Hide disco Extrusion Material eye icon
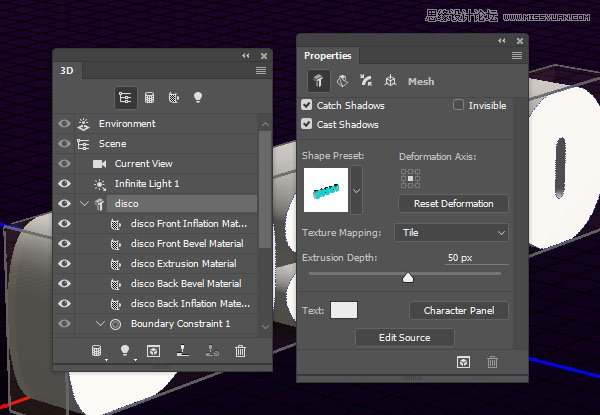Viewport: 600px width, 415px height. click(x=64, y=263)
